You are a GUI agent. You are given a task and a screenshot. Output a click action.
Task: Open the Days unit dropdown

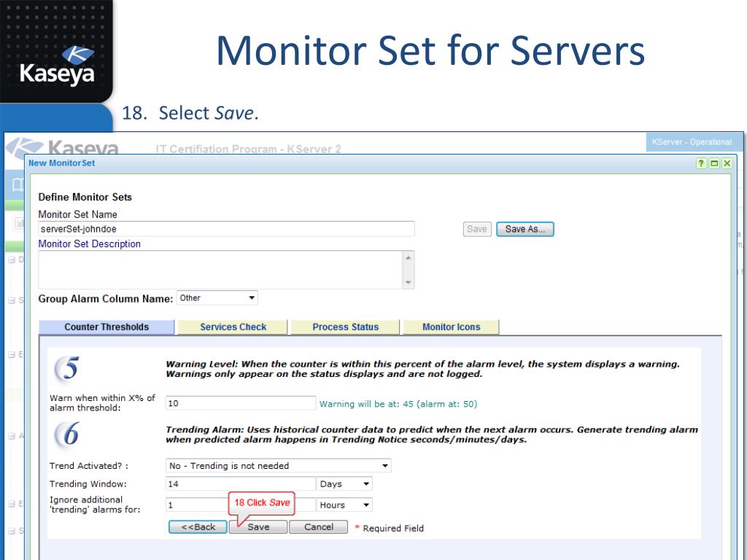pos(344,484)
